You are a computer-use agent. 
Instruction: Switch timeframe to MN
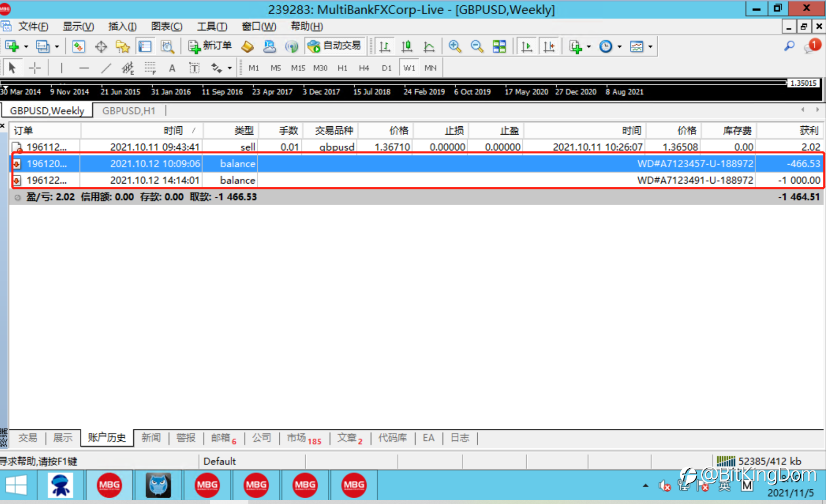coord(430,68)
